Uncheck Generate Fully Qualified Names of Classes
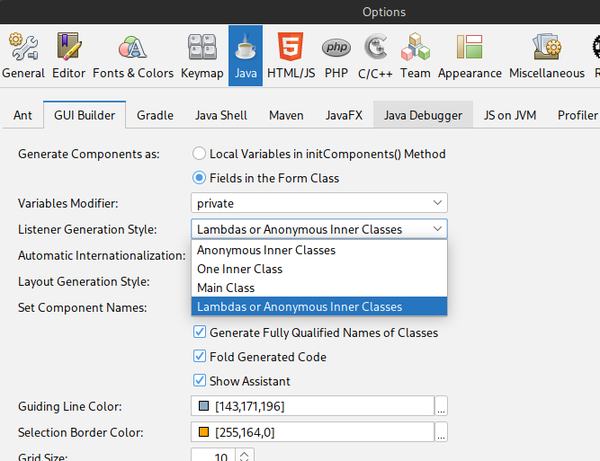This screenshot has width=600, height=461. (200, 333)
